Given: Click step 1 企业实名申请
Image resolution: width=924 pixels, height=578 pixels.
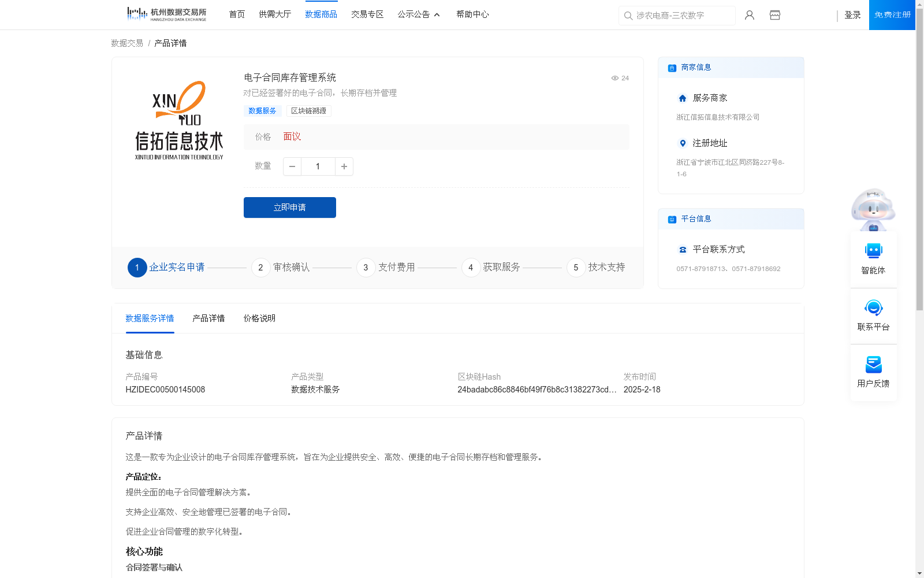Looking at the screenshot, I should [166, 268].
